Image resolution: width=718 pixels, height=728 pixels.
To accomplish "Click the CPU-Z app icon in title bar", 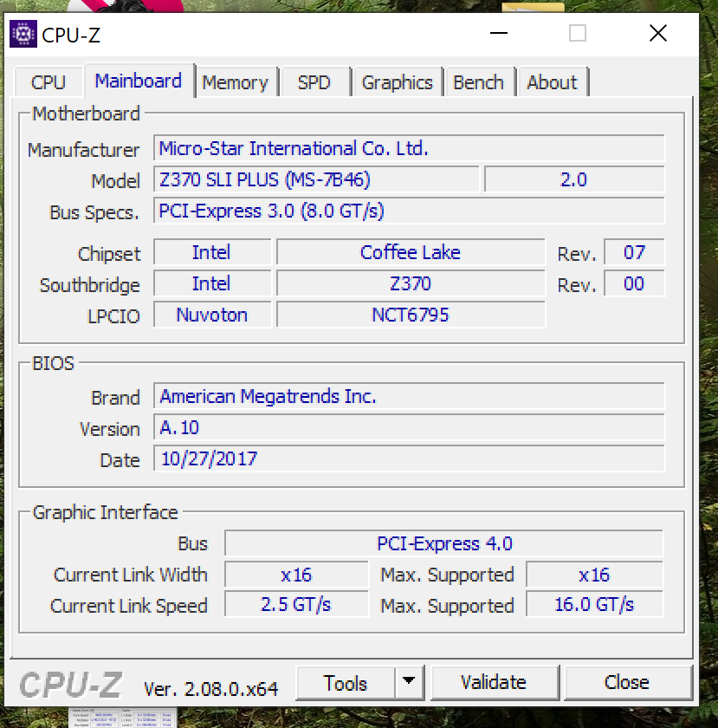I will (23, 34).
